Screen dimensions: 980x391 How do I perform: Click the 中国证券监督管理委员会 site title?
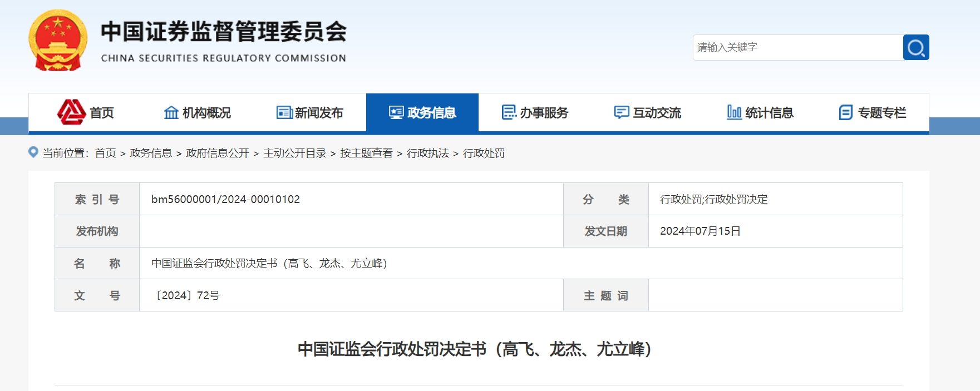click(224, 31)
